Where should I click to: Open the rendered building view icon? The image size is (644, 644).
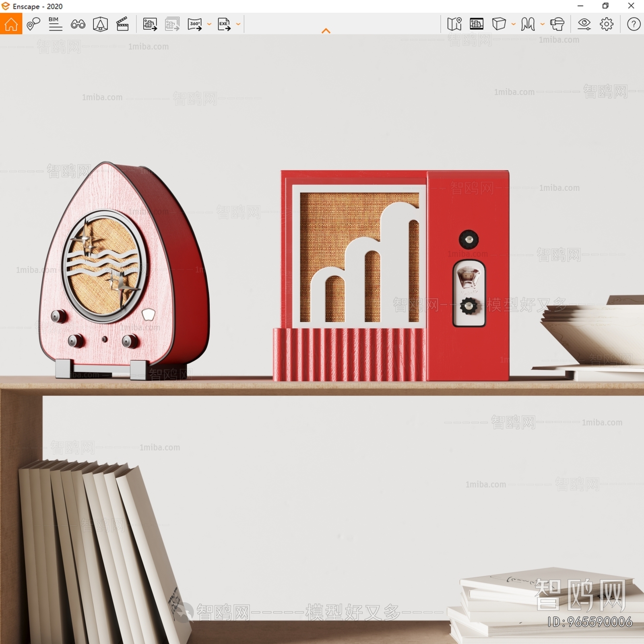[477, 24]
